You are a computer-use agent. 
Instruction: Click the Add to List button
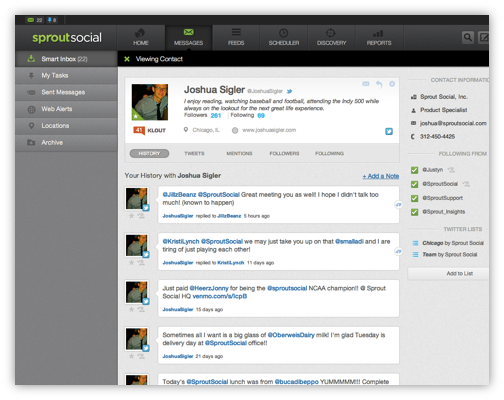pyautogui.click(x=448, y=273)
